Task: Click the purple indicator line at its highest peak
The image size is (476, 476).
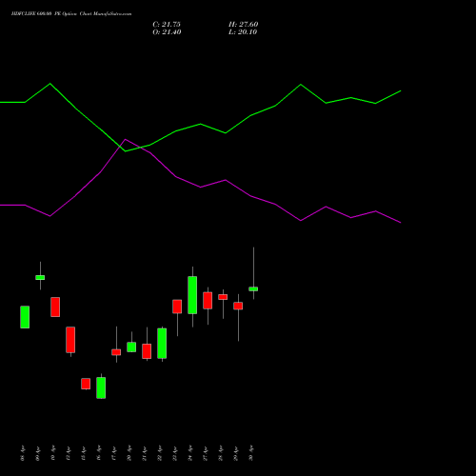Action: tap(126, 139)
